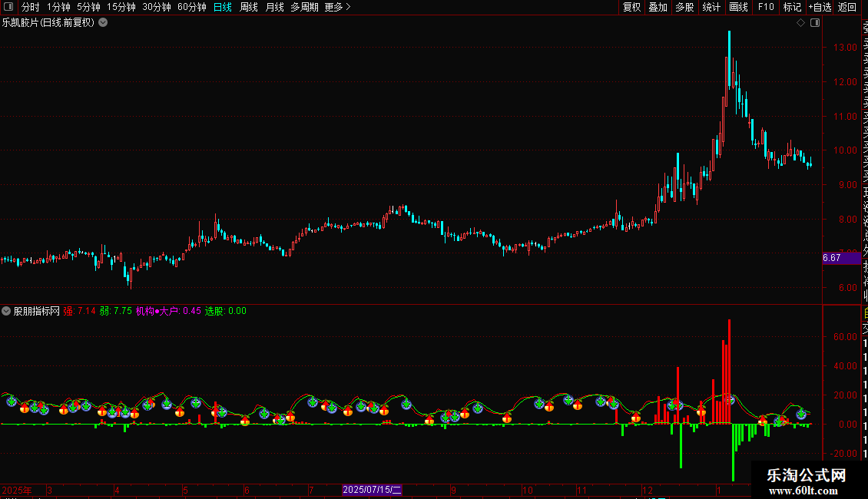Toggle the sidebar panel icon at top-left
The height and width of the screenshot is (499, 868).
[x=8, y=7]
